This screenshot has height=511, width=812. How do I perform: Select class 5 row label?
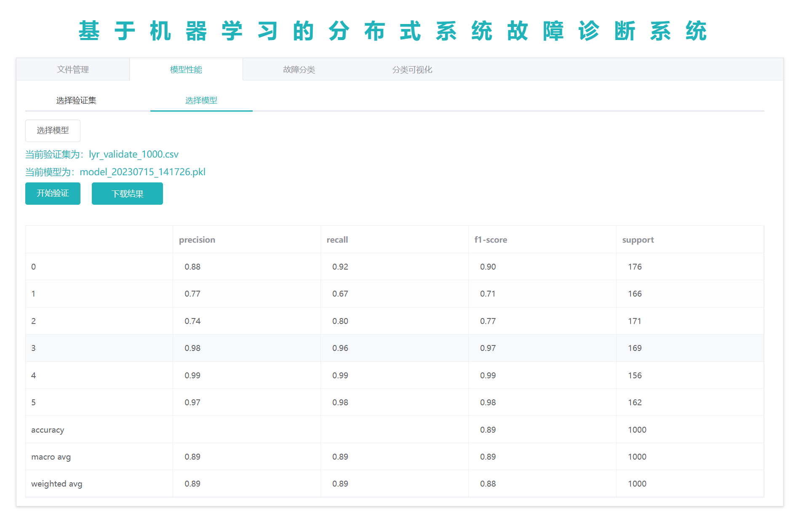pyautogui.click(x=34, y=402)
